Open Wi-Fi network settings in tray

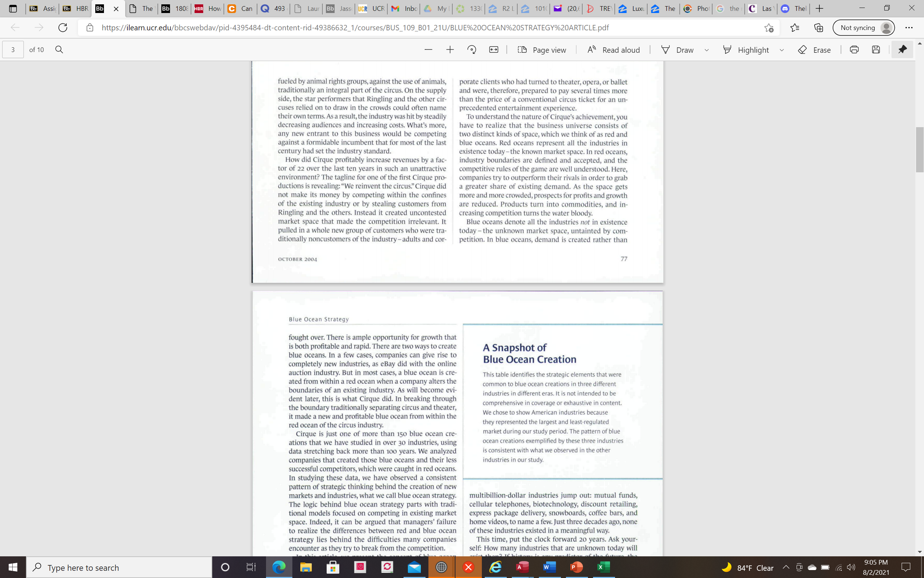tap(838, 567)
